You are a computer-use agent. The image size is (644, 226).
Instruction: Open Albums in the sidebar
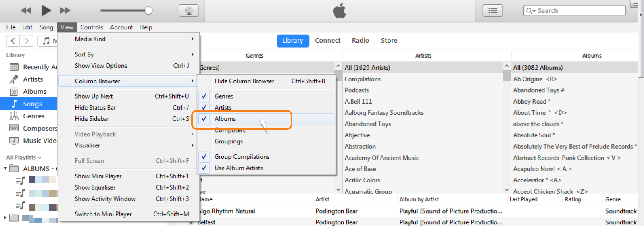pos(29,91)
